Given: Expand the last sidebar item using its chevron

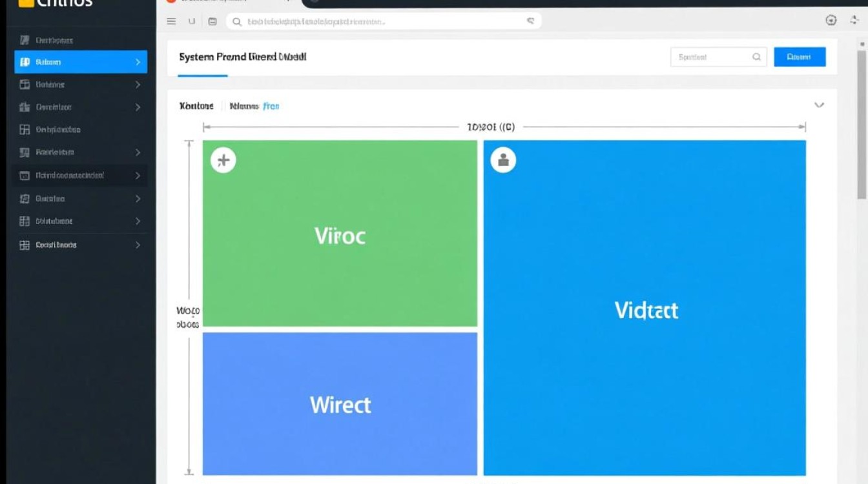Looking at the screenshot, I should [138, 245].
